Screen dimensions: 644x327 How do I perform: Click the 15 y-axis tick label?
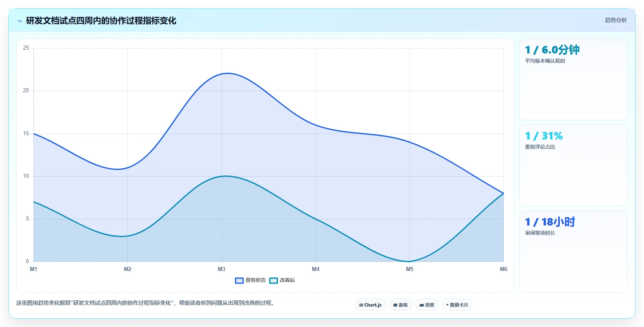tap(26, 134)
